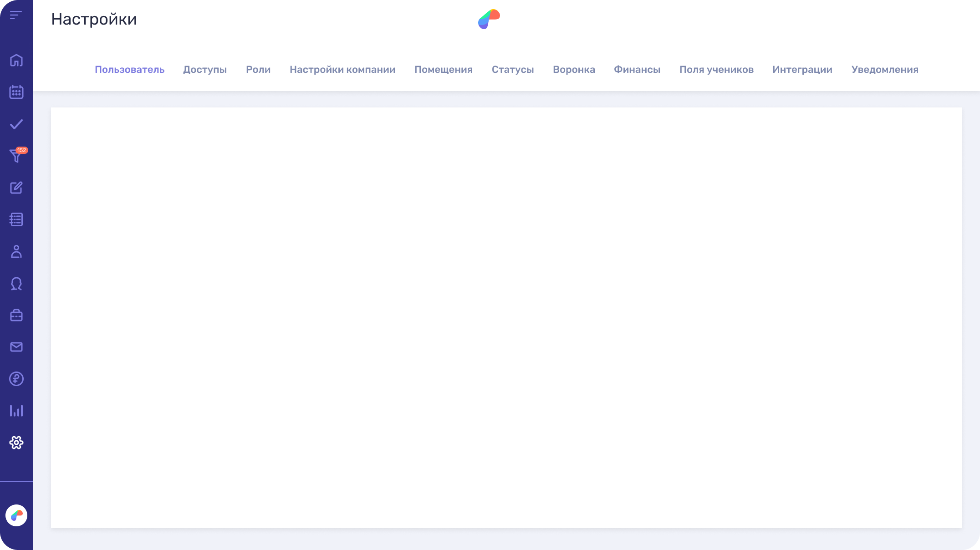Open the finance ruble section

16,379
